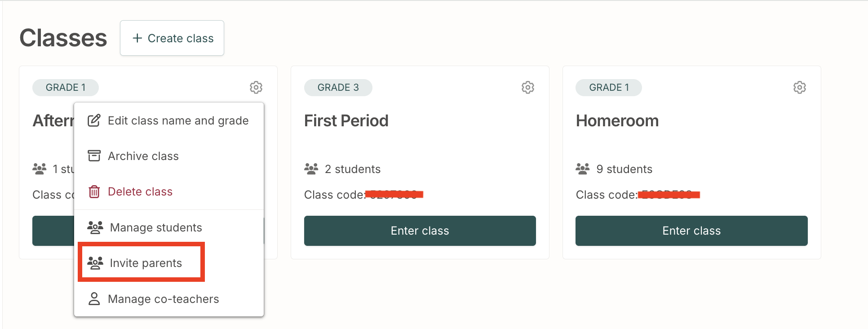Click the co-teachers person icon

click(x=94, y=299)
